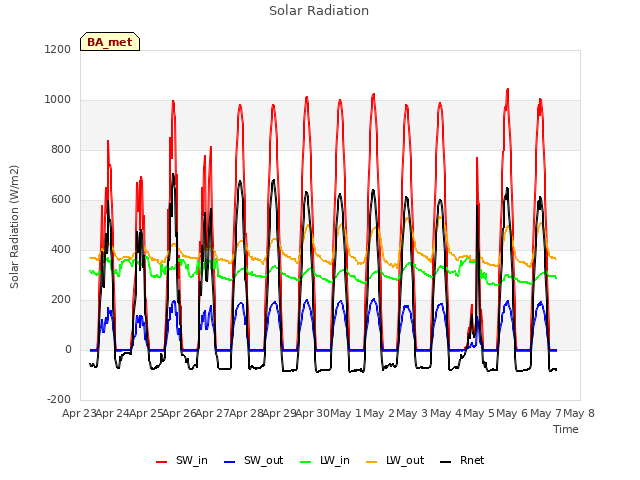Click the Apr 28 x-axis tick label
Image resolution: width=640 pixels, height=480 pixels.
coord(246,413)
